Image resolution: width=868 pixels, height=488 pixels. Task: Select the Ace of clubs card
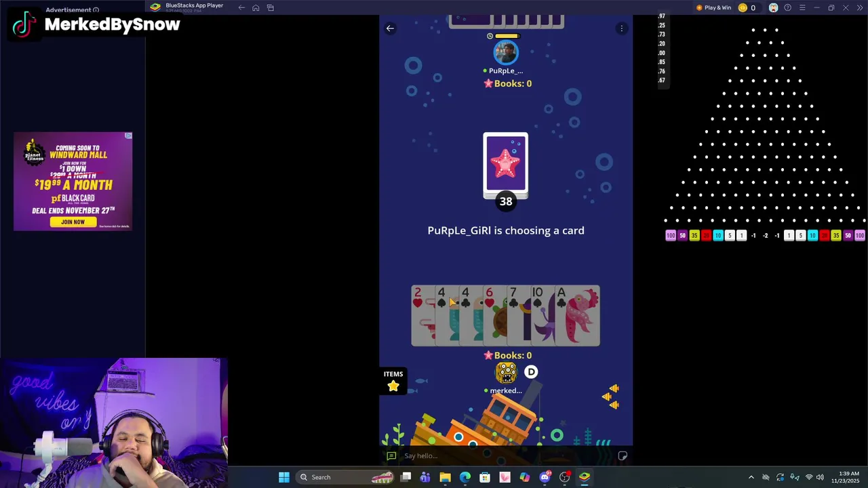pyautogui.click(x=576, y=316)
